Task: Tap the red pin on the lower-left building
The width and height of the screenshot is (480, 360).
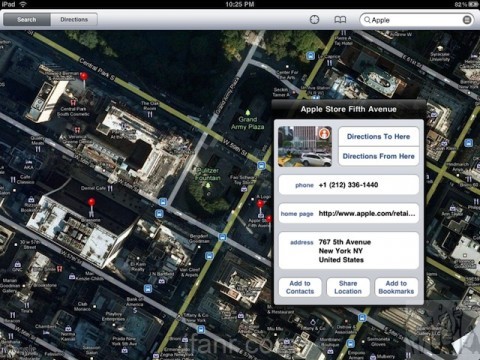Action: (x=91, y=203)
